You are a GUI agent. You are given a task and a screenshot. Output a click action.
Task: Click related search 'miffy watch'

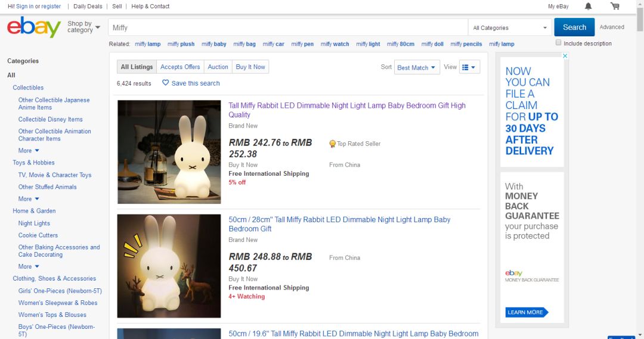(335, 44)
